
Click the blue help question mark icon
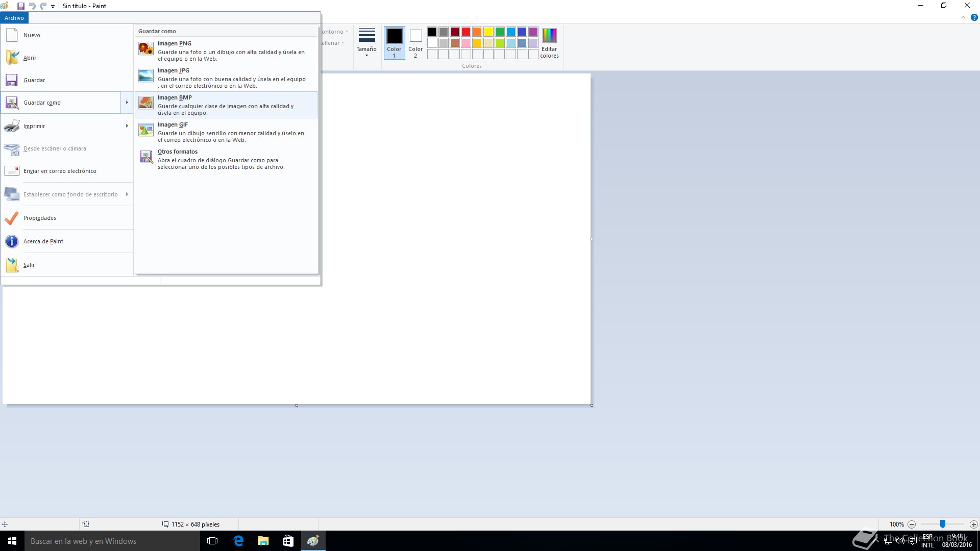(974, 17)
